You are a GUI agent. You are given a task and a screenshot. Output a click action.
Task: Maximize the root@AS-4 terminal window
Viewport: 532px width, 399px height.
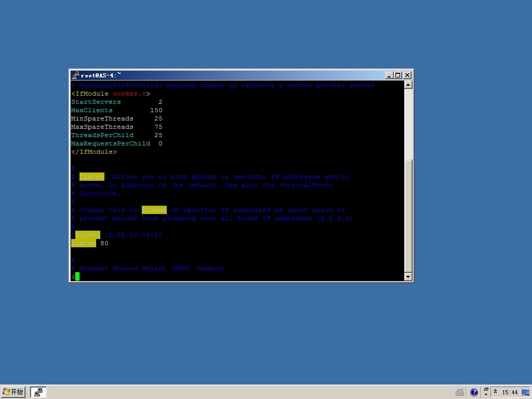(x=397, y=75)
